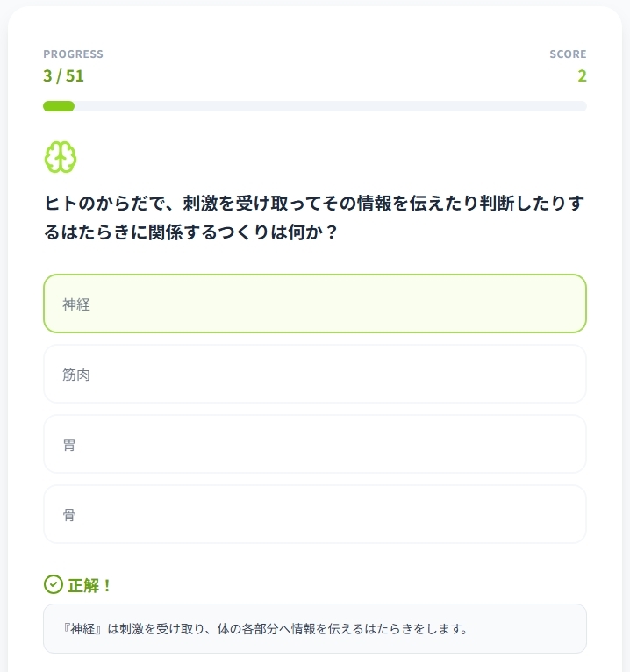Pick the 胃 answer option
Screen dimensions: 630x672
pos(314,444)
